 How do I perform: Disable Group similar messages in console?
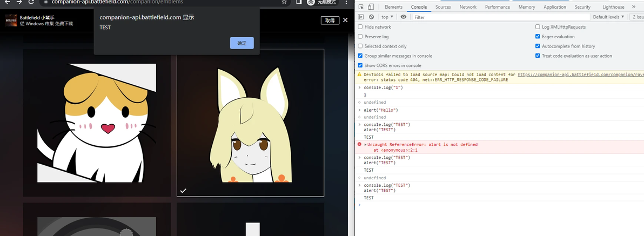[x=360, y=56]
